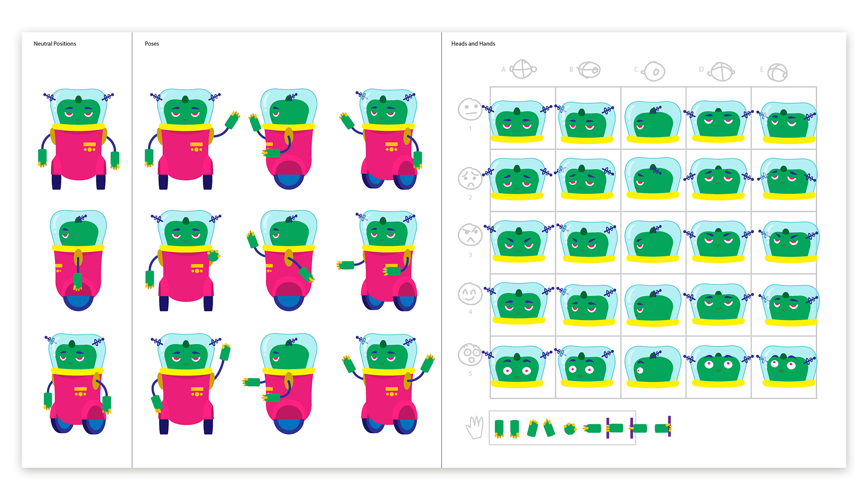Click the 'Heads and Hands' heading
The image size is (868, 500).
pyautogui.click(x=473, y=44)
